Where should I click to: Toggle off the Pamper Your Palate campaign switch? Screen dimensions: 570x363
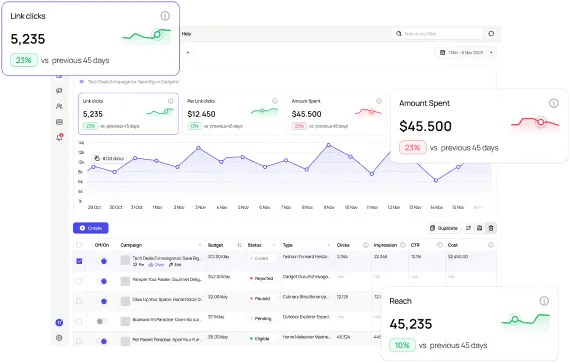click(102, 281)
